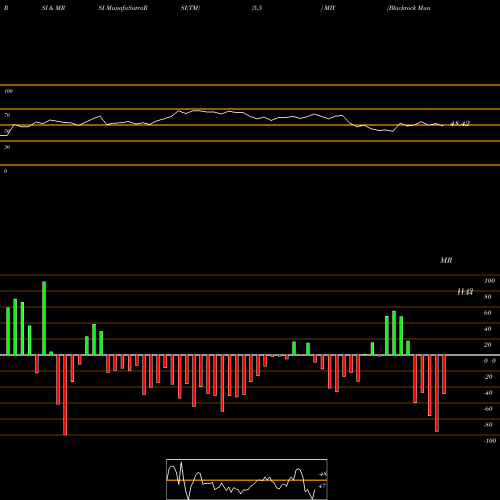The width and height of the screenshot is (500, 500).
Task: Click the MR axis label 20
Action: pos(488,345)
